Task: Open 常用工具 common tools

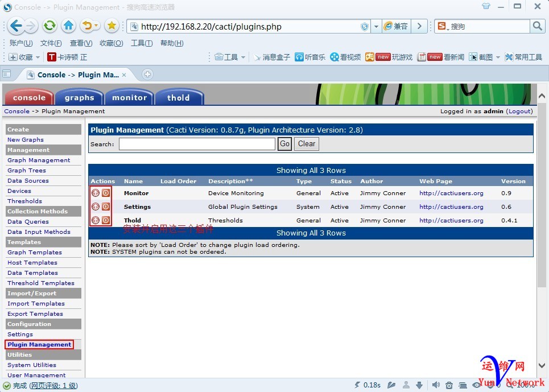Action: tap(524, 57)
